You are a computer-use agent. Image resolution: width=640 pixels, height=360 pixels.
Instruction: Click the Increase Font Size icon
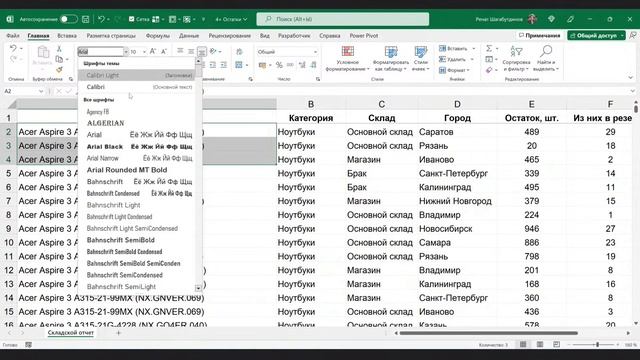[153, 51]
